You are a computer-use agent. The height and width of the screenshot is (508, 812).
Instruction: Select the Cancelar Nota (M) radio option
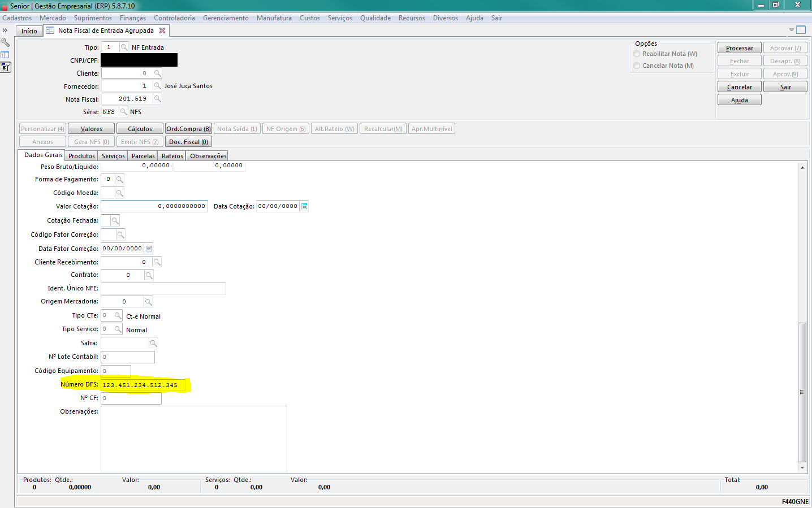pyautogui.click(x=637, y=66)
